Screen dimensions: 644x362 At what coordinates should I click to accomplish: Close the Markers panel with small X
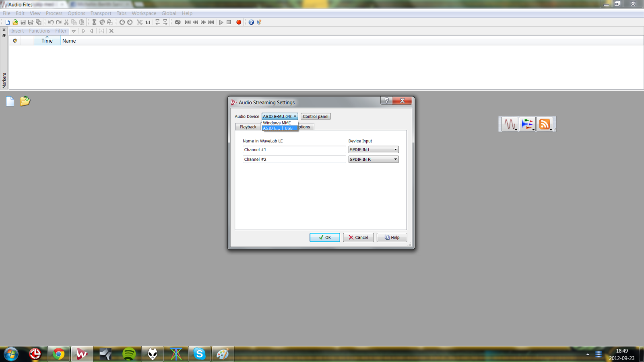[x=4, y=30]
